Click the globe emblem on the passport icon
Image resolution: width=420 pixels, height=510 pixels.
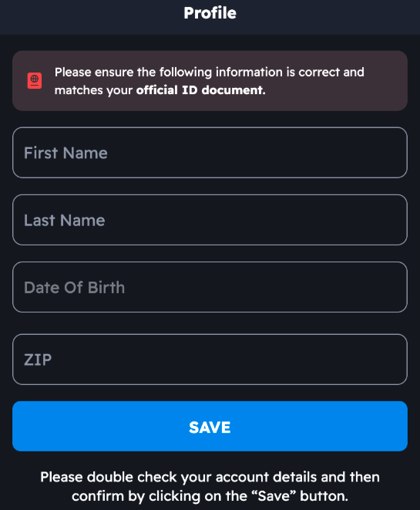(x=35, y=79)
